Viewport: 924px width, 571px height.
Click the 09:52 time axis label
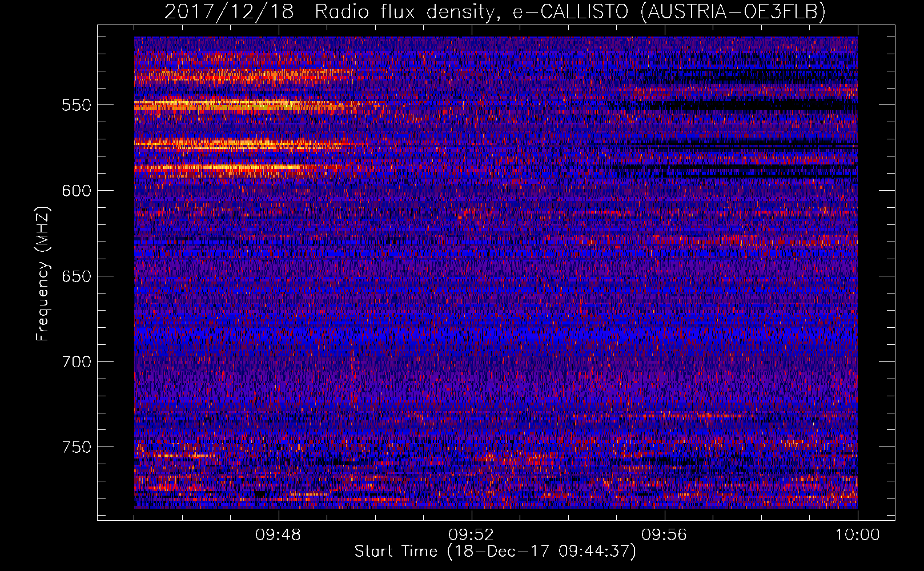point(471,535)
